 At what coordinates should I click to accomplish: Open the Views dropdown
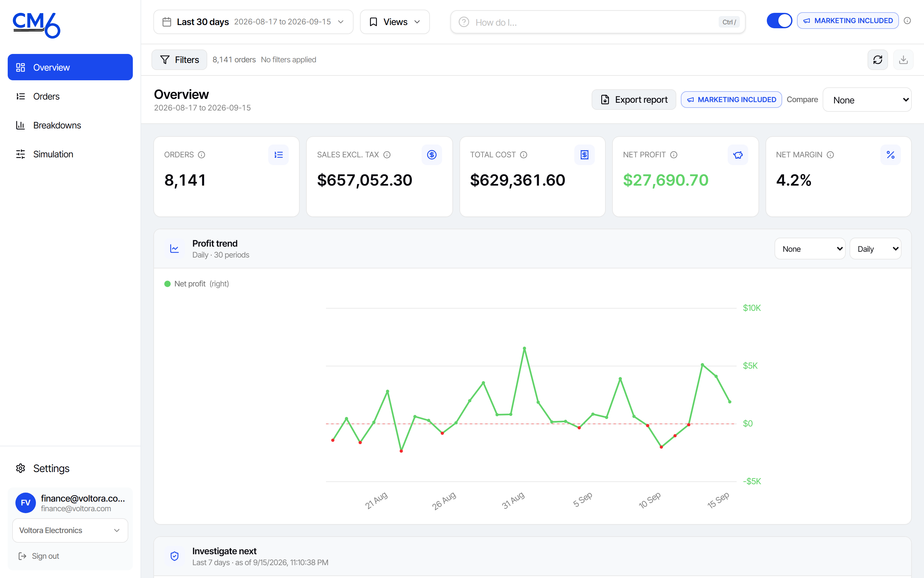[x=394, y=22]
